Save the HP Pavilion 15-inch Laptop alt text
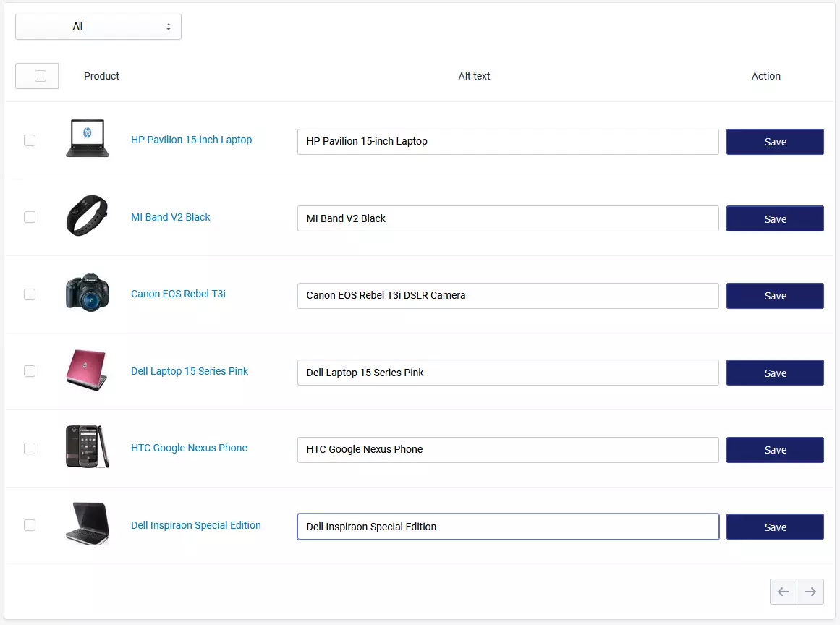Image resolution: width=840 pixels, height=625 pixels. pos(775,142)
